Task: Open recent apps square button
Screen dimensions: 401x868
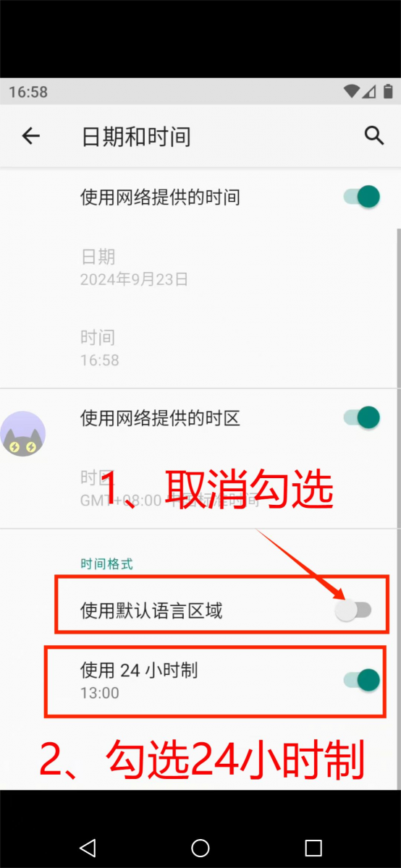Action: (313, 847)
